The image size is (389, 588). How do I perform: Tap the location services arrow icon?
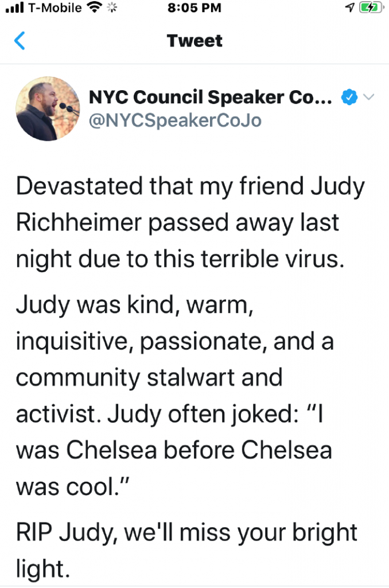[x=349, y=8]
